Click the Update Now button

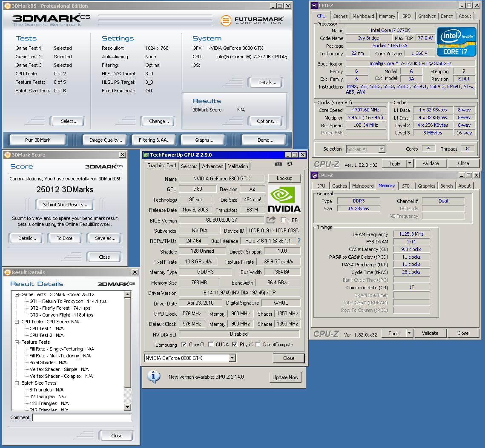(285, 377)
